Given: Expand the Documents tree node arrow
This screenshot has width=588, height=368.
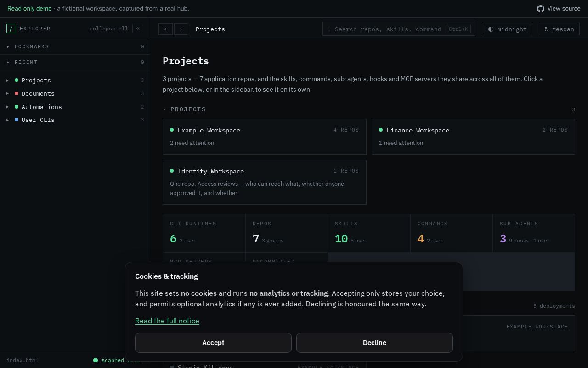Looking at the screenshot, I should (7, 93).
